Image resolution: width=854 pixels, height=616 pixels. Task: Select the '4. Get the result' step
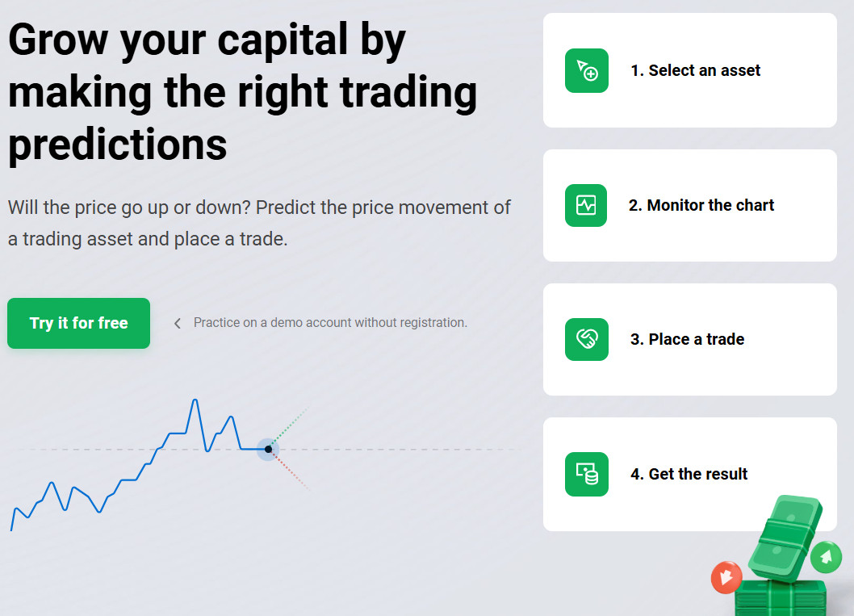coord(689,474)
